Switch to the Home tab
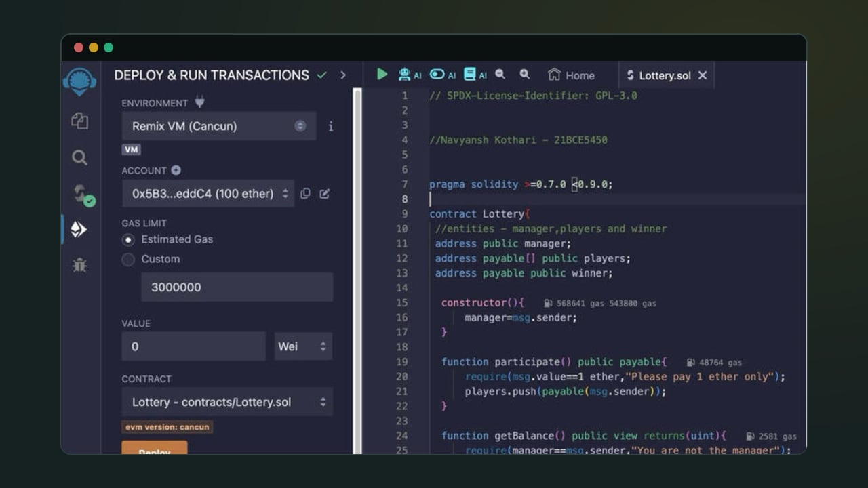Viewport: 868px width, 488px height. click(x=571, y=75)
